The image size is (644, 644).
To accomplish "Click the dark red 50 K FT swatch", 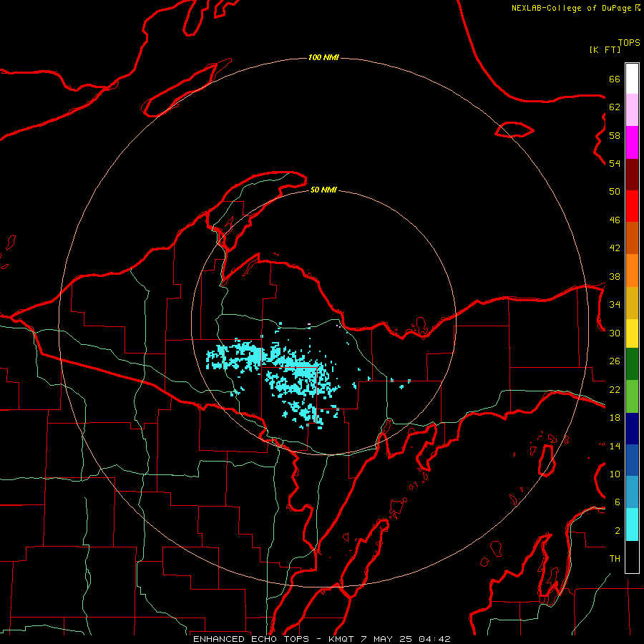I will point(632,175).
